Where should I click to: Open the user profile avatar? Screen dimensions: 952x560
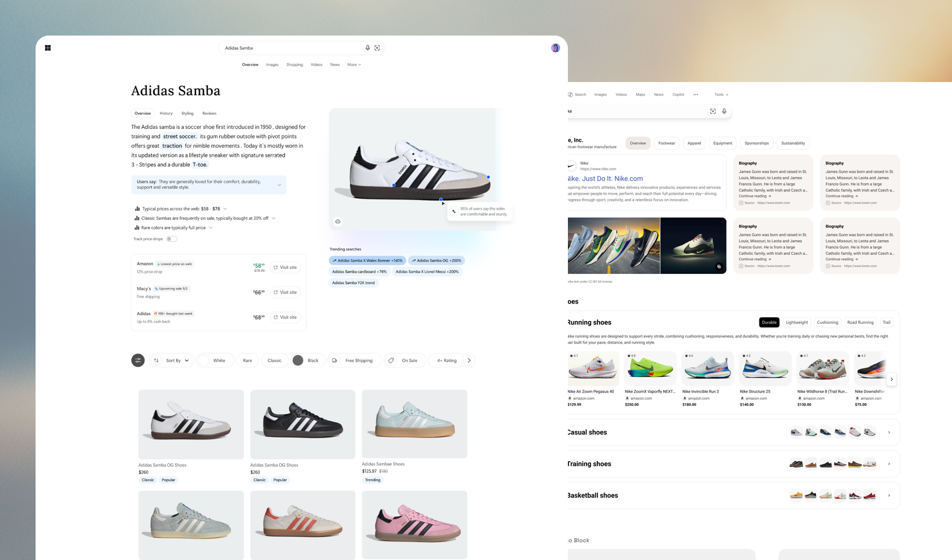click(x=555, y=48)
